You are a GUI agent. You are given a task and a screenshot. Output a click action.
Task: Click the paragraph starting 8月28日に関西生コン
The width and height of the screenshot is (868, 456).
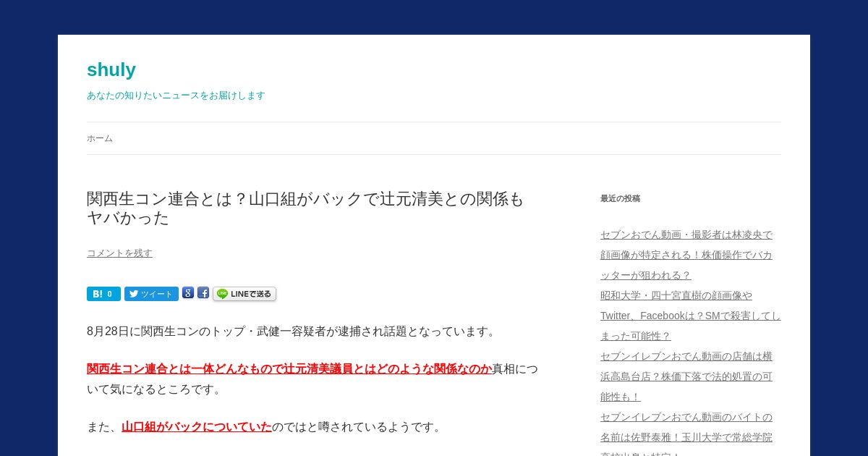click(x=293, y=331)
